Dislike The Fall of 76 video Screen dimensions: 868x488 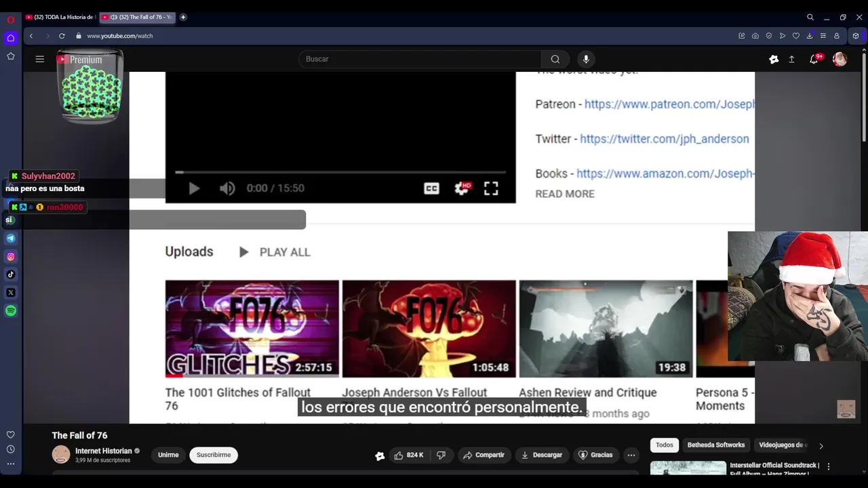(x=441, y=455)
